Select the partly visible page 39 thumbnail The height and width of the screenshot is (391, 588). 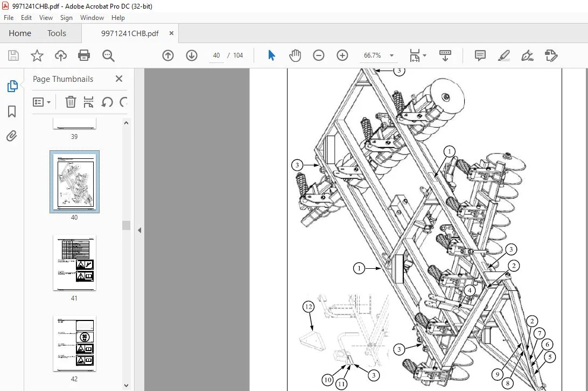(x=75, y=123)
